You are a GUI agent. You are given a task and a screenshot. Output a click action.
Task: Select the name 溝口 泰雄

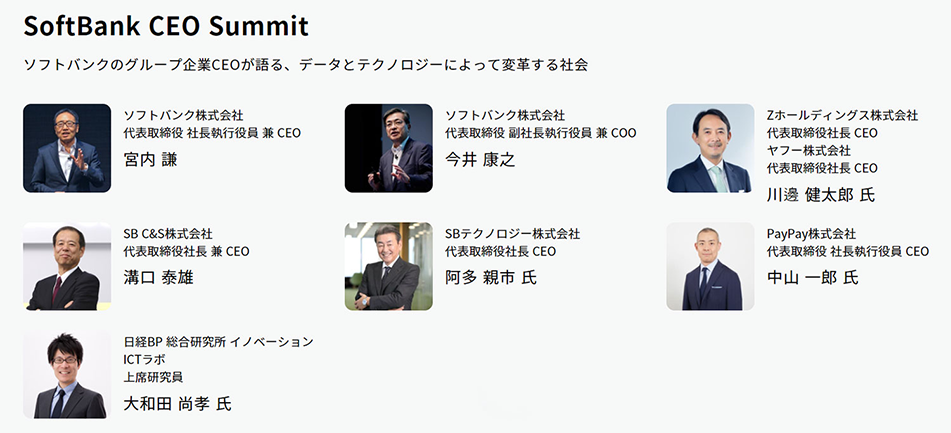point(158,278)
